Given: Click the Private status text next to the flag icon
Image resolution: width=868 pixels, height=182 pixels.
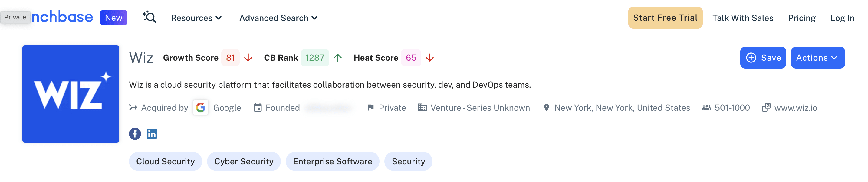Looking at the screenshot, I should pyautogui.click(x=392, y=108).
